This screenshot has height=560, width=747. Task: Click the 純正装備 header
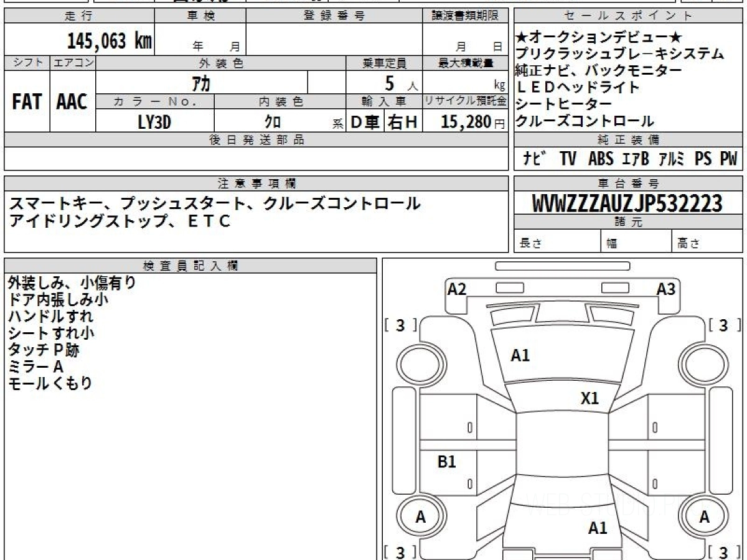click(x=628, y=140)
